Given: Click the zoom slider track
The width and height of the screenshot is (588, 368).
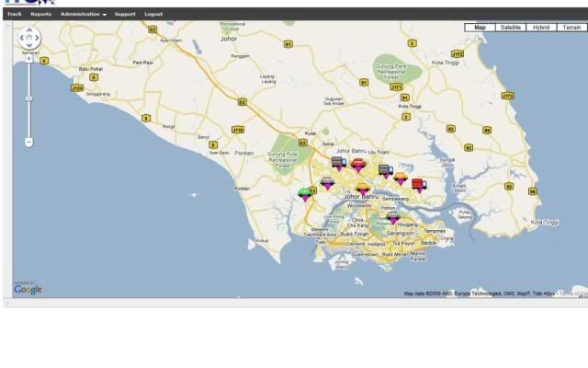Looking at the screenshot, I should pos(28,101).
